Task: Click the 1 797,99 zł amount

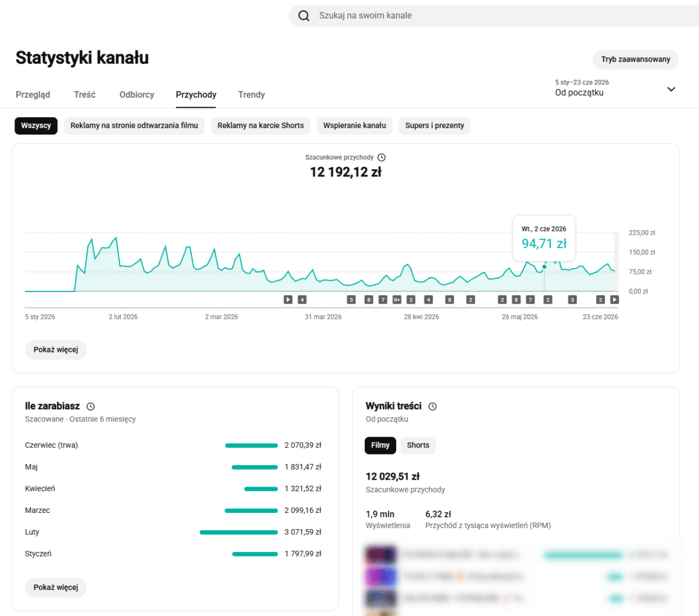Action: click(303, 554)
